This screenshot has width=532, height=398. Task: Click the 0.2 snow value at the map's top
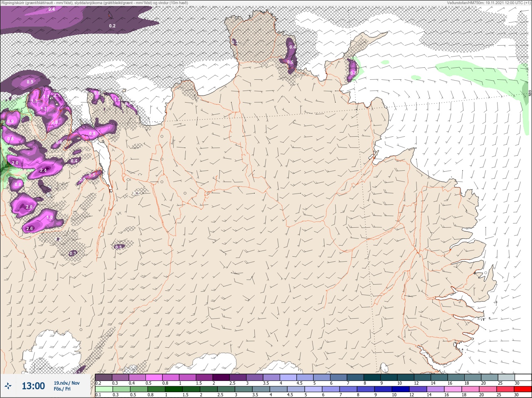(112, 26)
